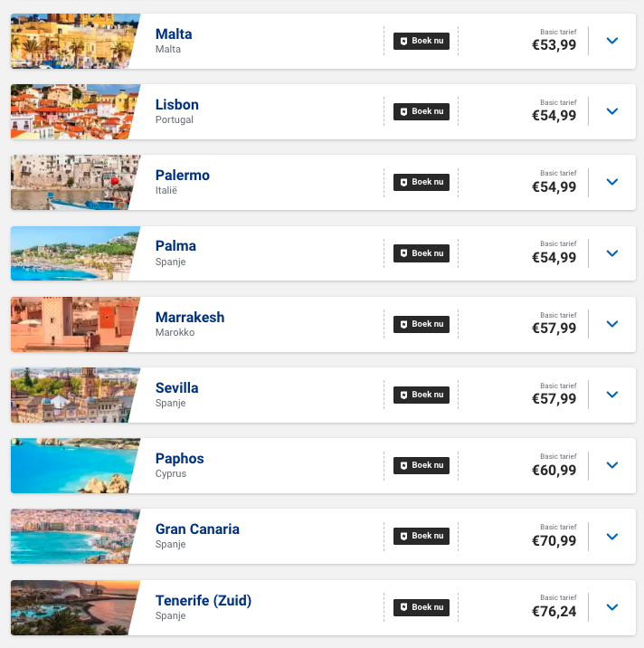This screenshot has height=648, width=644.
Task: Expand the Malta flight details chevron
Action: point(612,41)
